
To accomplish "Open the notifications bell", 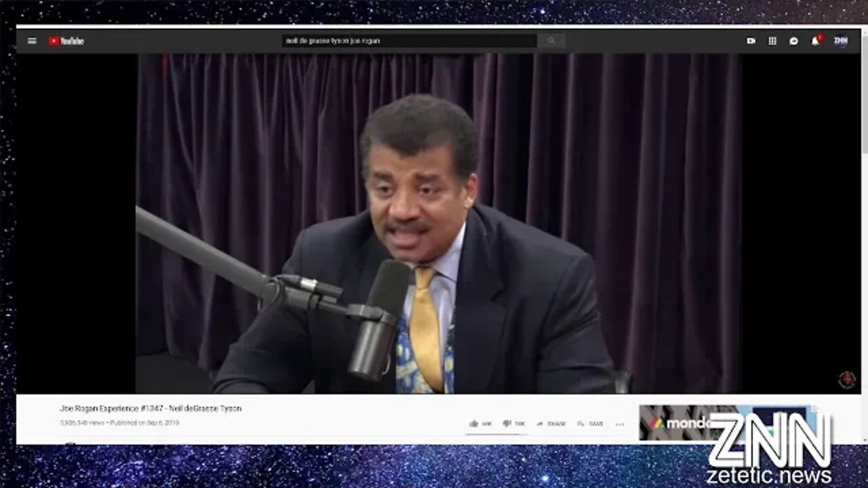I will 815,41.
